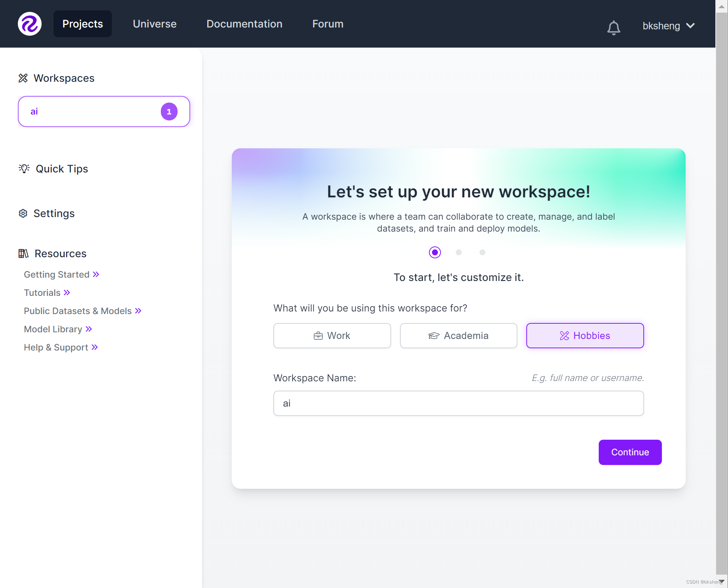Select the Hobbies radio option

click(585, 335)
